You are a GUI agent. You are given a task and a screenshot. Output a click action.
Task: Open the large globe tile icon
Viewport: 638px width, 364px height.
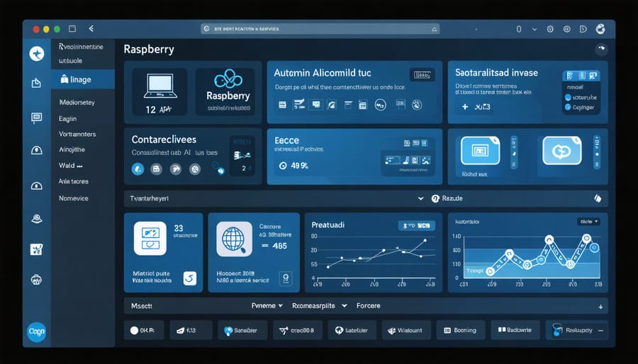(x=234, y=239)
